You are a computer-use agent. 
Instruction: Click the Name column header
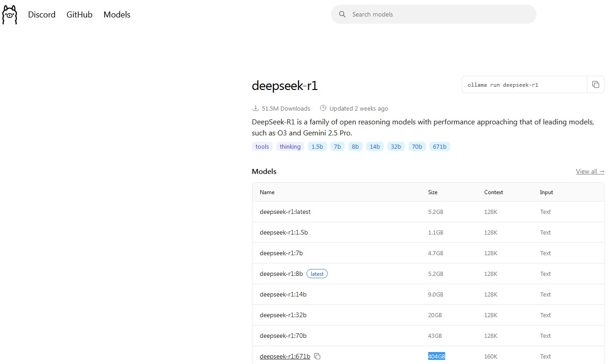(x=267, y=192)
